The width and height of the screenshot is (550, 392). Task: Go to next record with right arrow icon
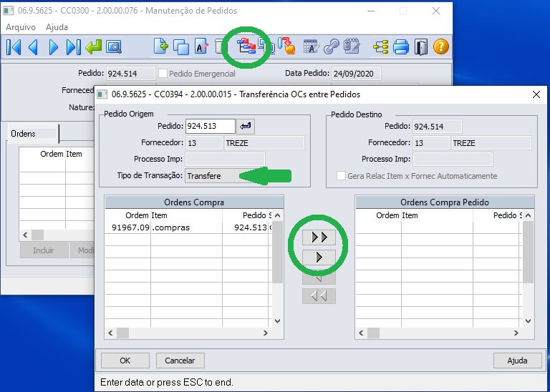pyautogui.click(x=53, y=46)
